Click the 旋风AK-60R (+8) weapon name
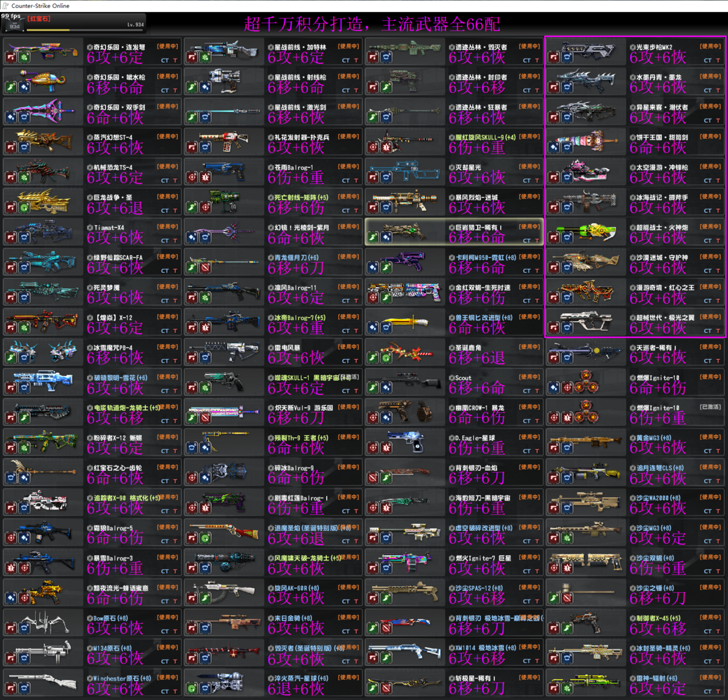The height and width of the screenshot is (700, 728). click(x=297, y=588)
